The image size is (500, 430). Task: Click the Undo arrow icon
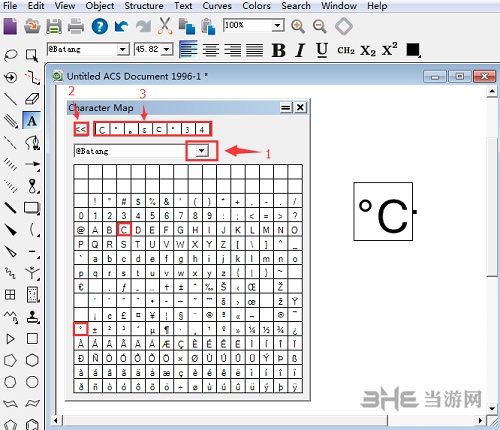point(121,26)
